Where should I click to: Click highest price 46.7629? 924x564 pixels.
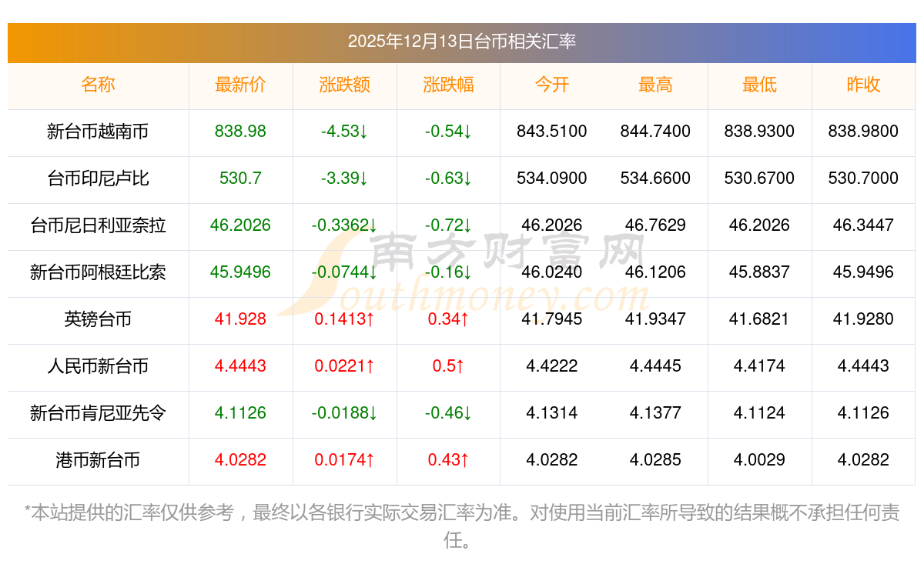click(656, 225)
